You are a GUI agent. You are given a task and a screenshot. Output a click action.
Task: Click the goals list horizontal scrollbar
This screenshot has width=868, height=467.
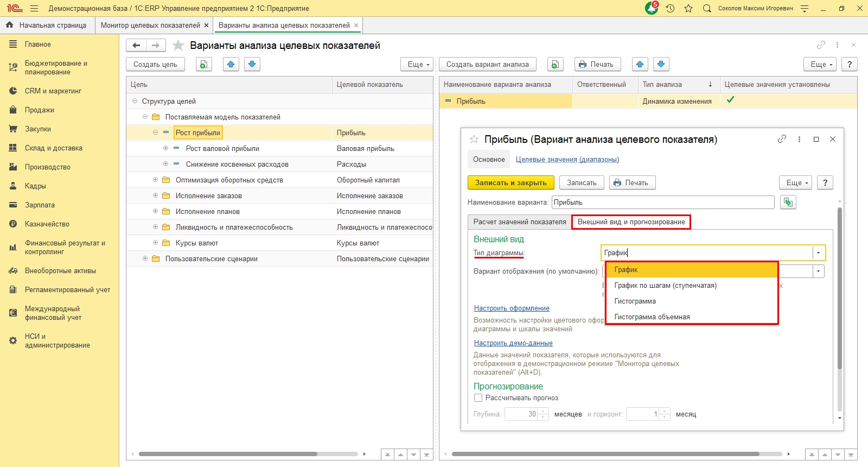(x=228, y=454)
